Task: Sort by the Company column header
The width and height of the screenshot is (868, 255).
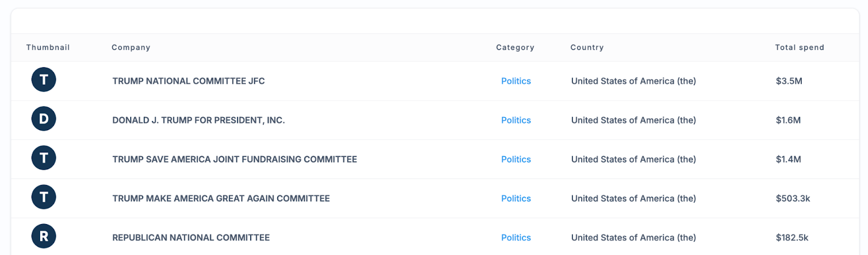Action: [x=131, y=47]
